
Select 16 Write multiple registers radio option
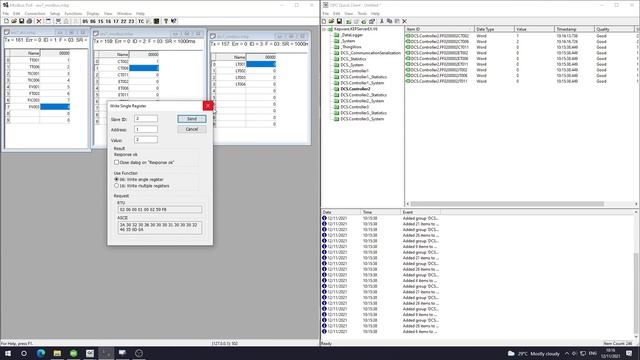[x=117, y=186]
